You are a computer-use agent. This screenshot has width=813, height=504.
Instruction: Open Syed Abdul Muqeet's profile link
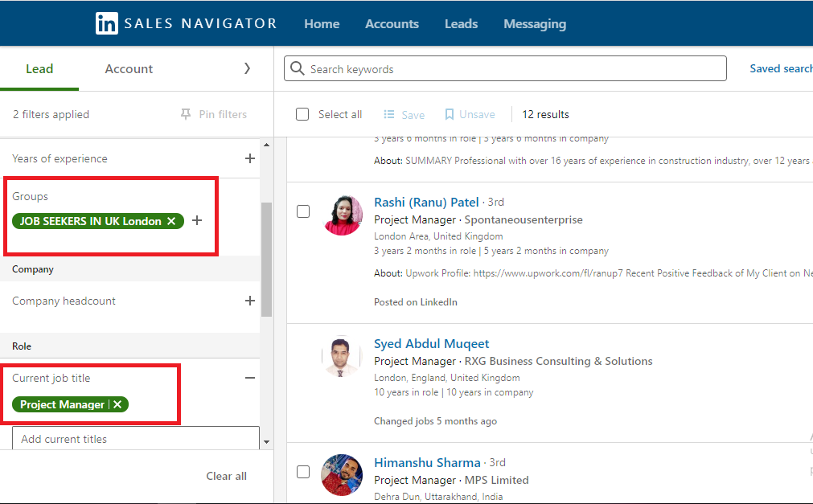(431, 344)
